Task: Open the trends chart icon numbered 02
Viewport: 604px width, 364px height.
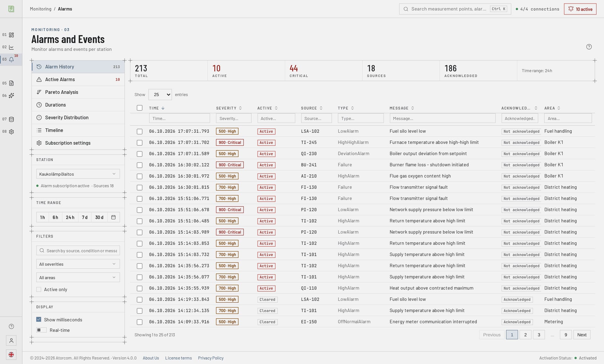Action: pyautogui.click(x=11, y=47)
